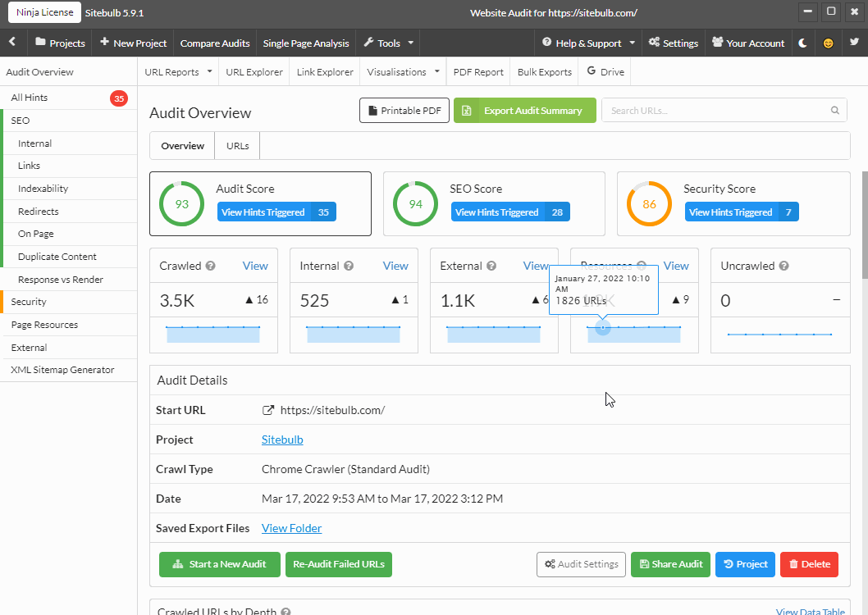Open Links sidebar section
The width and height of the screenshot is (868, 615).
70,166
